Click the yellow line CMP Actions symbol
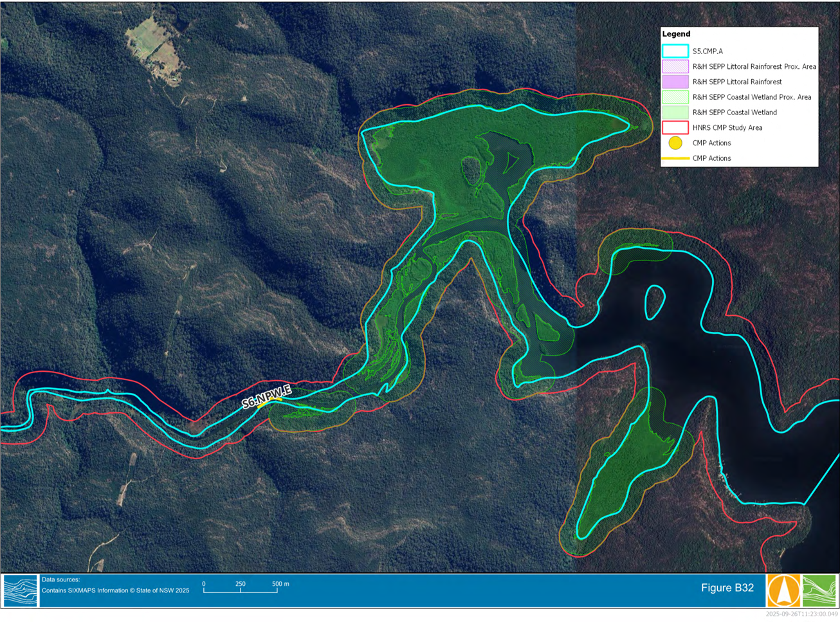Image resolution: width=840 pixels, height=622 pixels. click(x=675, y=158)
